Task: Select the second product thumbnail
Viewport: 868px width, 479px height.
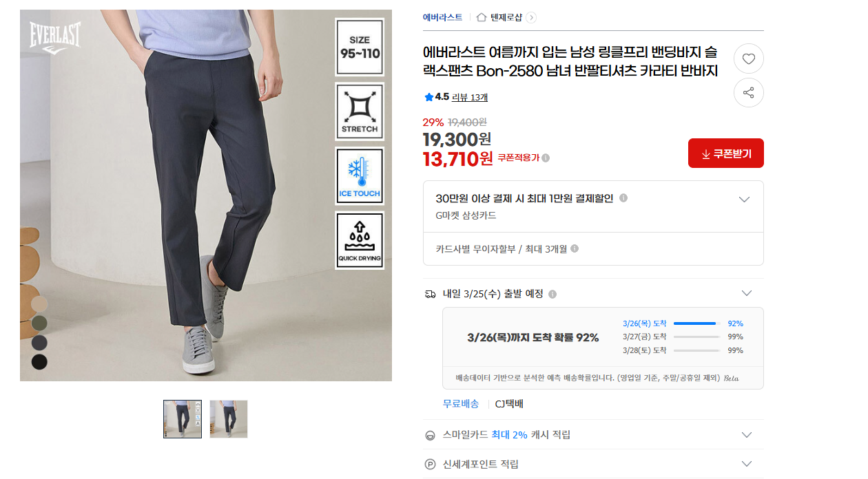Action: pos(229,419)
